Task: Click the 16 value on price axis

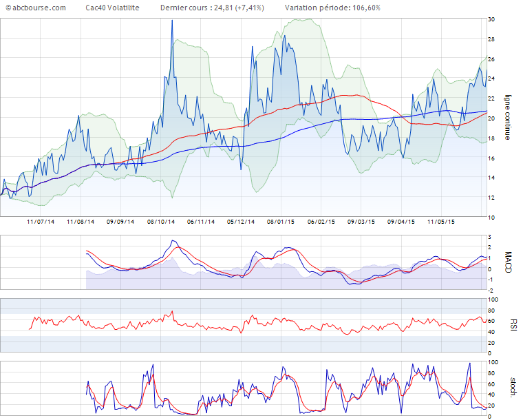Action: click(x=491, y=158)
